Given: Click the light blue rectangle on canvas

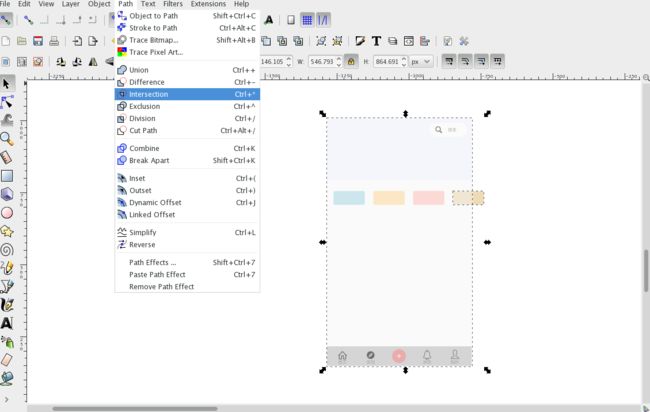Looking at the screenshot, I should pos(349,198).
